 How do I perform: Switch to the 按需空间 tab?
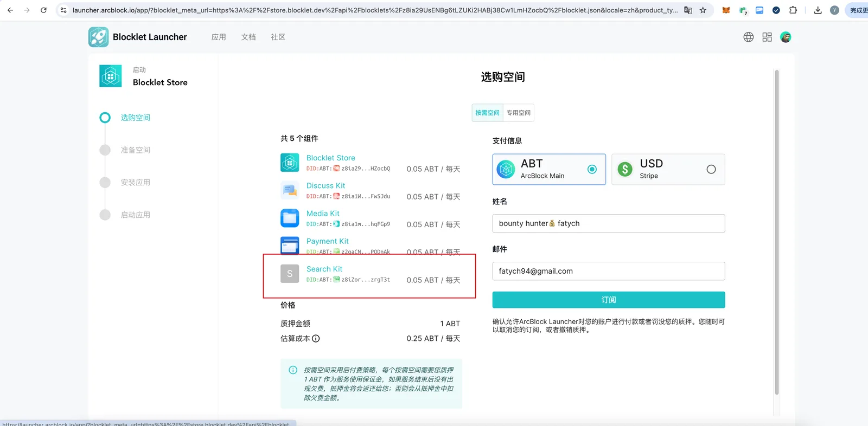point(487,113)
